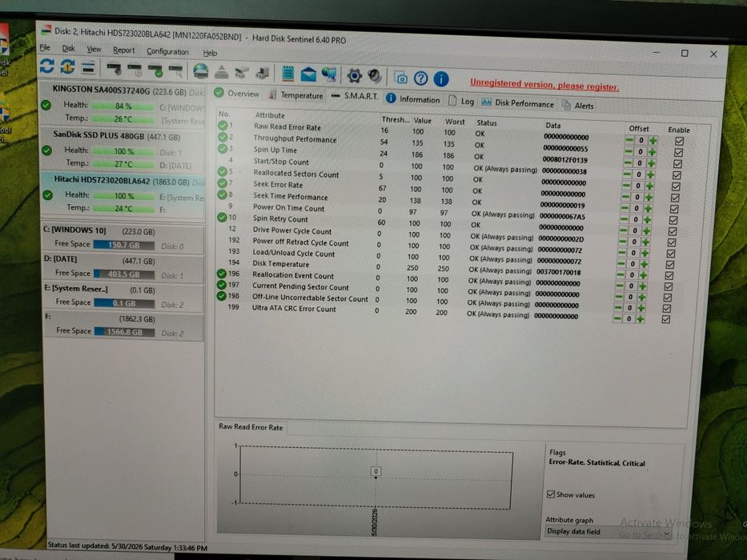Click the disk icon with green checkmark

coord(155,71)
